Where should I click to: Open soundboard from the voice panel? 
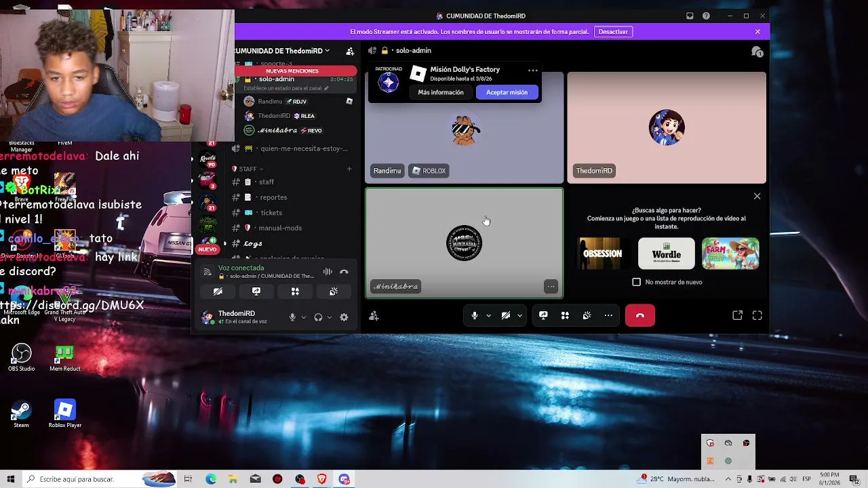point(334,291)
